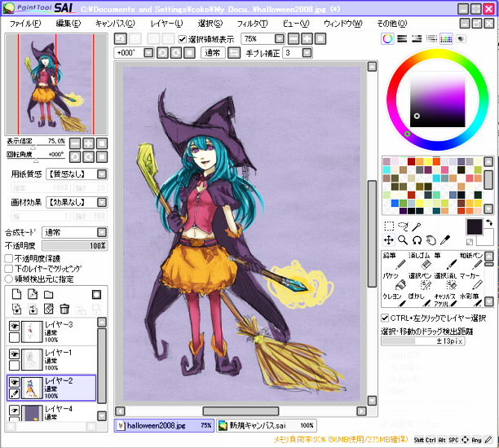The height and width of the screenshot is (448, 499).
Task: Open the レイヤー(L) menu
Action: tap(166, 23)
